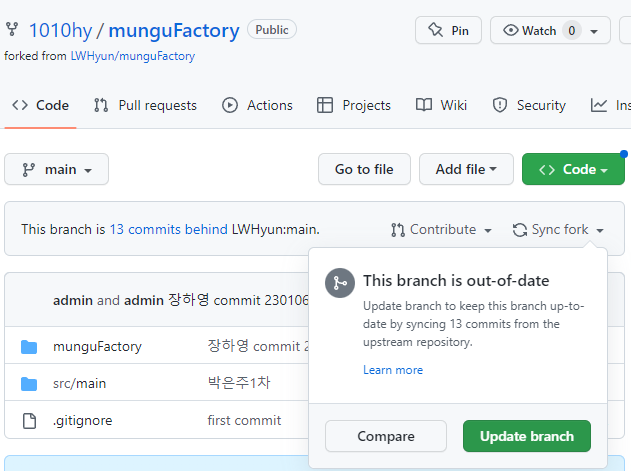Expand the Watch options dropdown arrow
Viewport: 631px width, 471px height.
tap(594, 31)
